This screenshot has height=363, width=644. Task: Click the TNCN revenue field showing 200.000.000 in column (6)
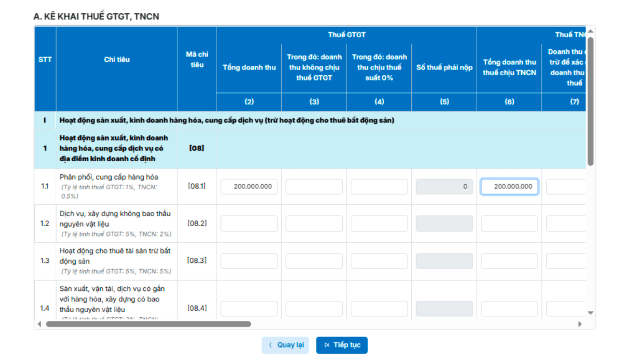509,187
